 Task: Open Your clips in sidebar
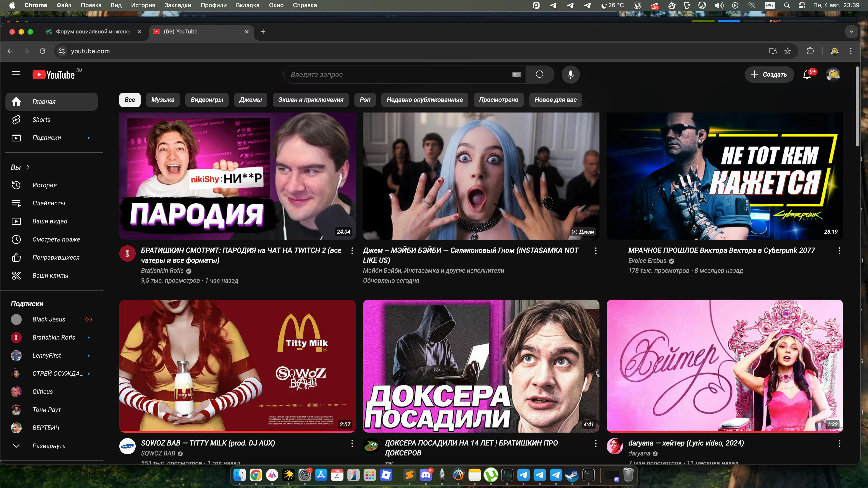(52, 275)
